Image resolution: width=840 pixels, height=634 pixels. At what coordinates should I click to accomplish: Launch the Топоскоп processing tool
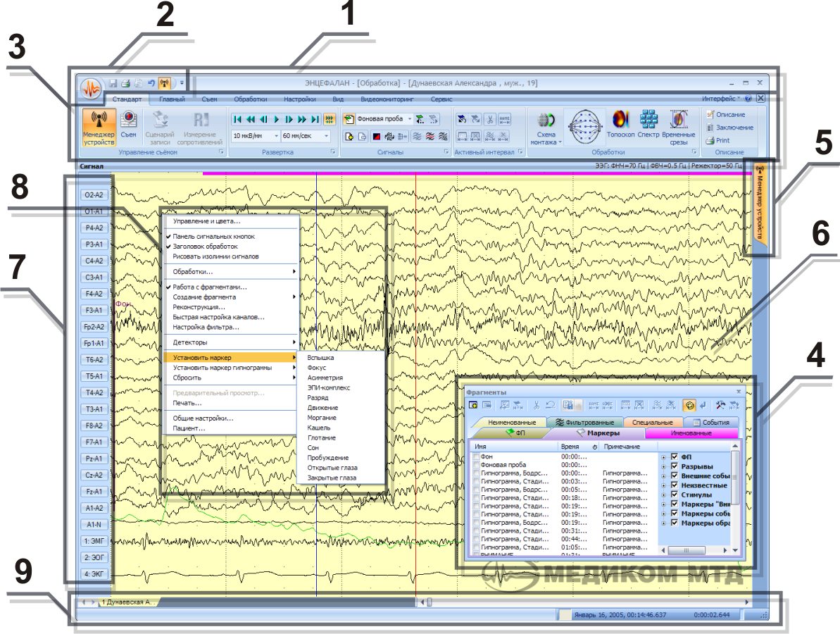pos(620,125)
